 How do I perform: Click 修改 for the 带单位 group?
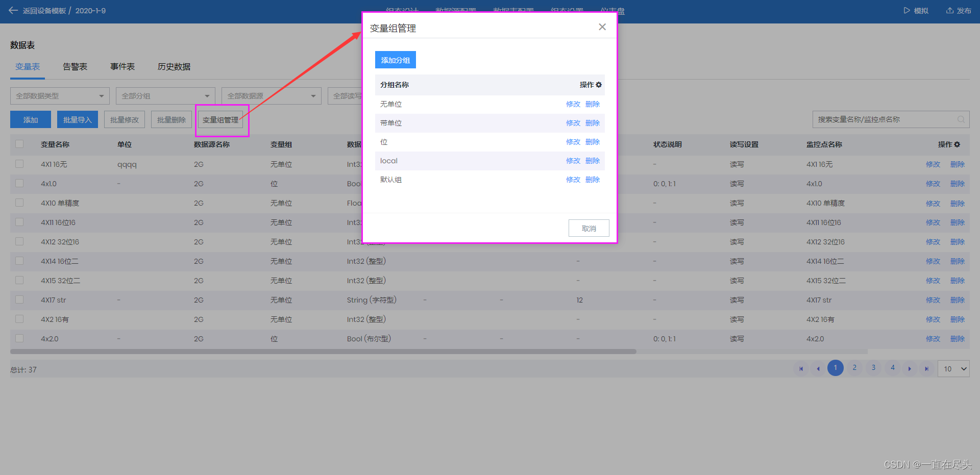pos(573,123)
